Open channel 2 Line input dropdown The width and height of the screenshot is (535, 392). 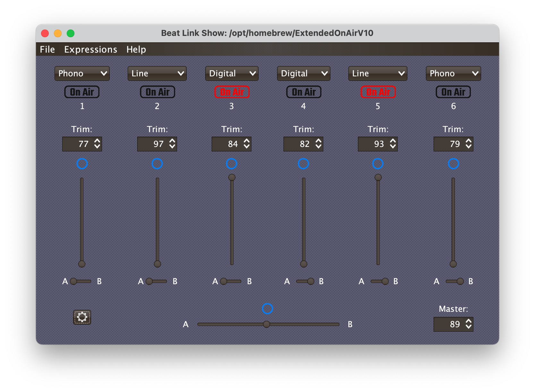tap(157, 73)
